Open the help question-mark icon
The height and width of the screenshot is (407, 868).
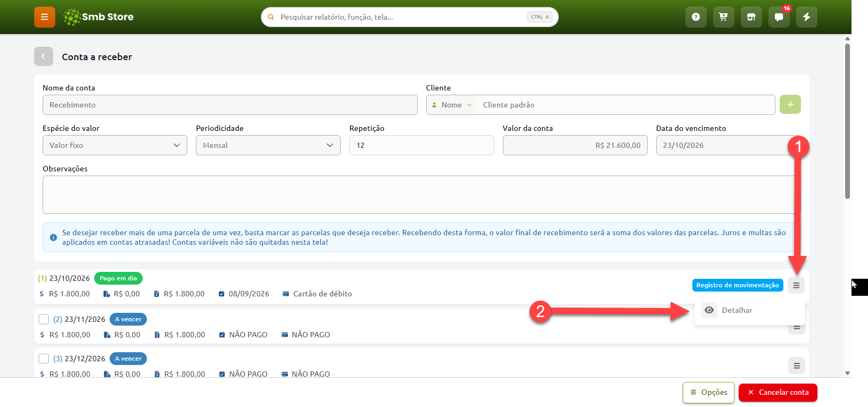click(696, 17)
